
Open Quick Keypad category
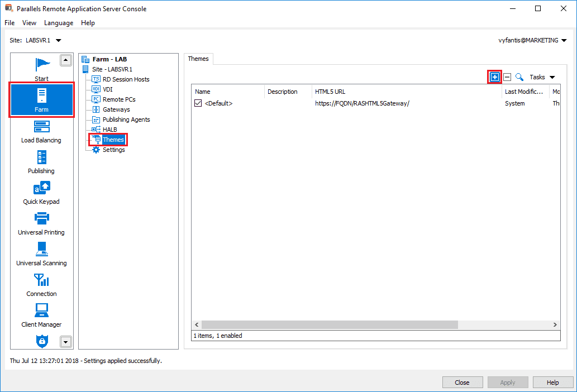pos(41,193)
